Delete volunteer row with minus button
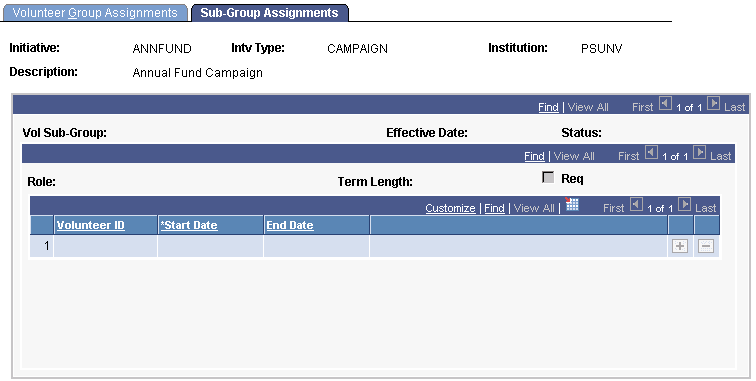Viewport: 756px width, 381px height. (706, 246)
